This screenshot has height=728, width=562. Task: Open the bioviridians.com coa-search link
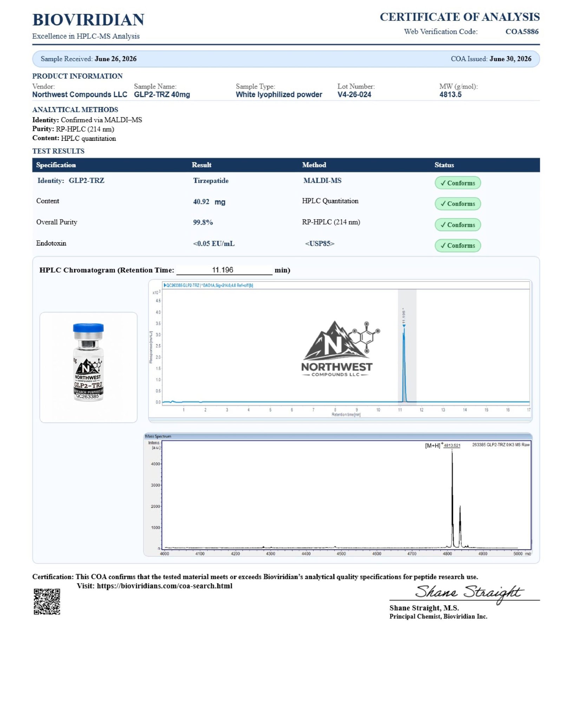click(164, 586)
